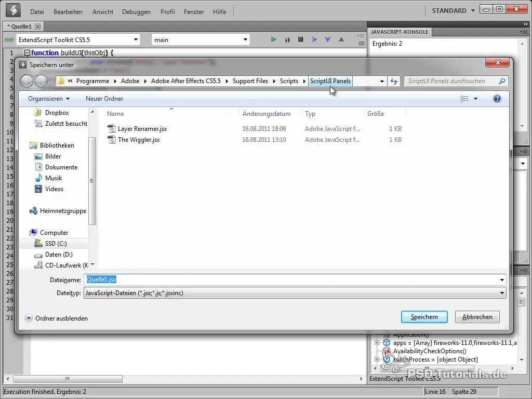Viewport: 532px width, 399px height.
Task: Stop script execution in the toolbar
Action: (301, 39)
